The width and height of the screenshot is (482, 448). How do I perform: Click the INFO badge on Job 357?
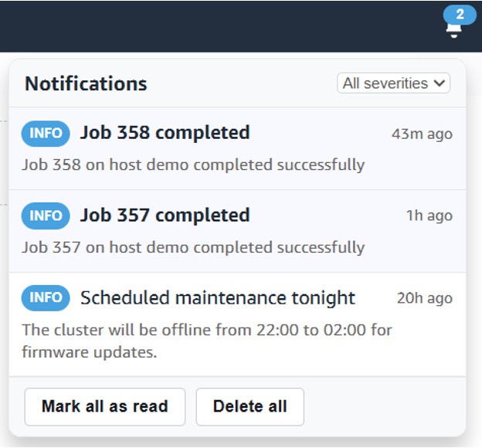[46, 216]
